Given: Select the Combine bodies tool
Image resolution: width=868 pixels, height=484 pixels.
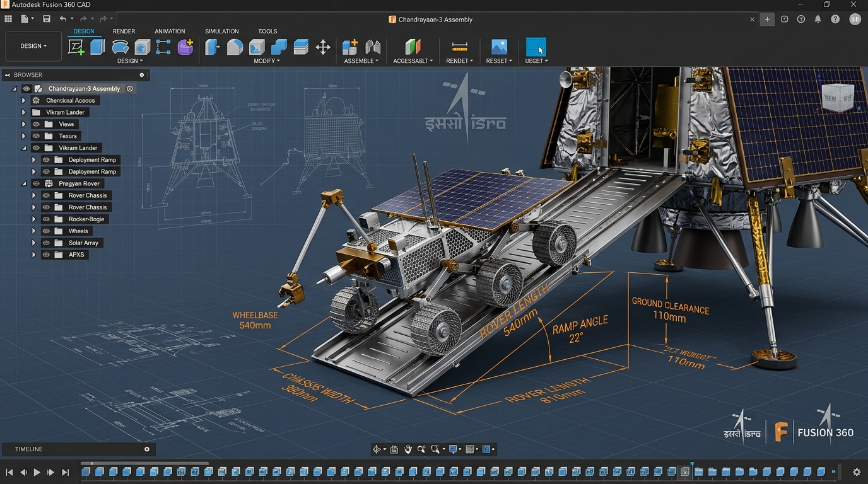Looking at the screenshot, I should pos(279,47).
